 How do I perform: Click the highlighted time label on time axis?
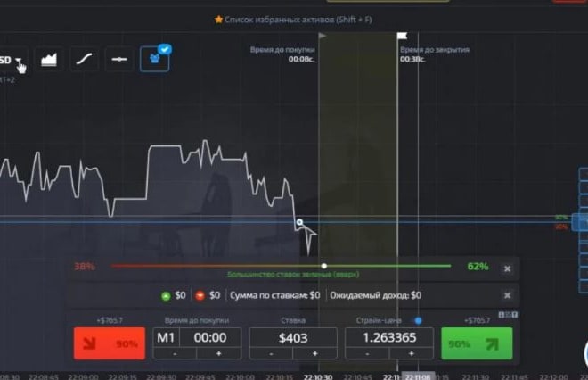(x=418, y=376)
